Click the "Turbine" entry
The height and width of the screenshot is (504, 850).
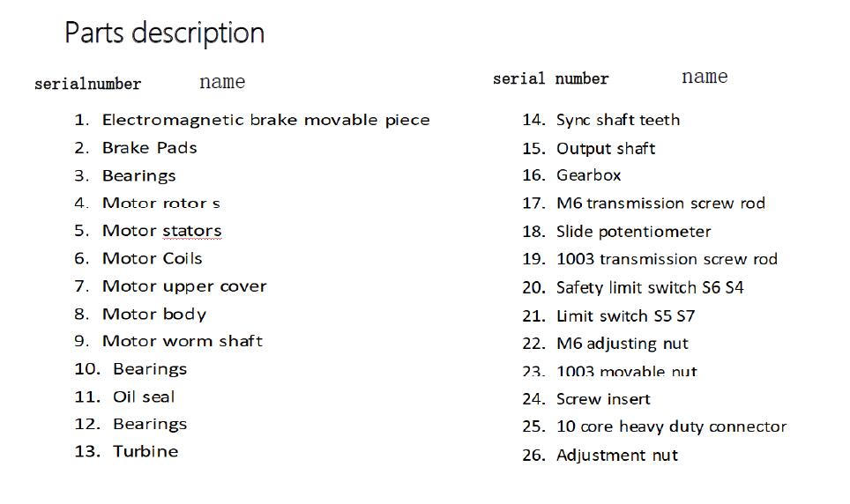coord(145,451)
